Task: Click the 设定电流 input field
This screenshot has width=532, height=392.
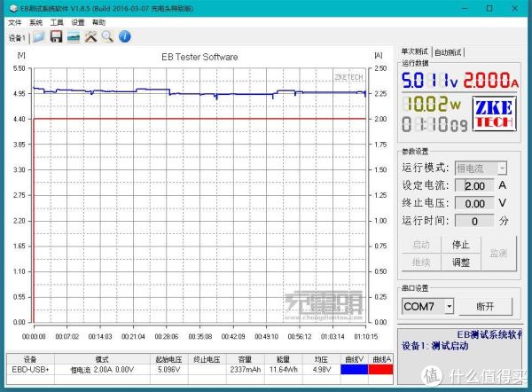Action: pos(474,185)
